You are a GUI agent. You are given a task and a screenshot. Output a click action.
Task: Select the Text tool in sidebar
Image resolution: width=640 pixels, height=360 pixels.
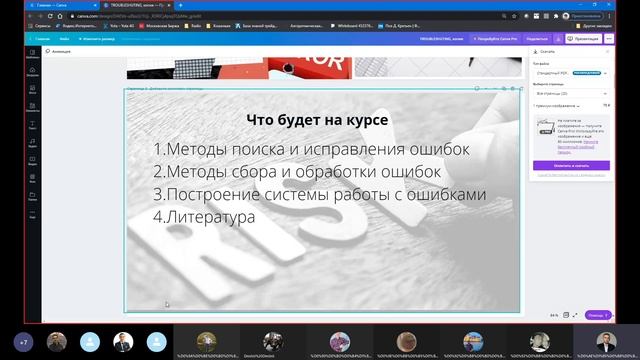pyautogui.click(x=33, y=125)
